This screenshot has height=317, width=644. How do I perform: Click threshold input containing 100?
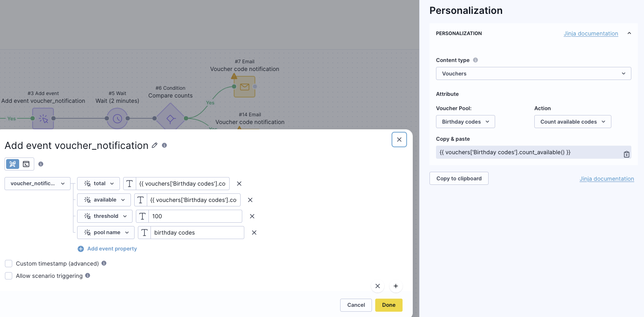coord(195,216)
